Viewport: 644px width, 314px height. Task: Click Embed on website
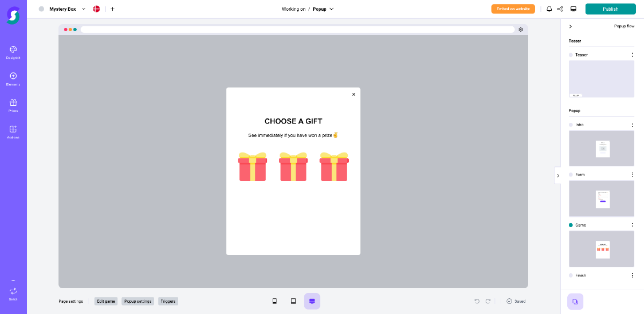point(513,9)
